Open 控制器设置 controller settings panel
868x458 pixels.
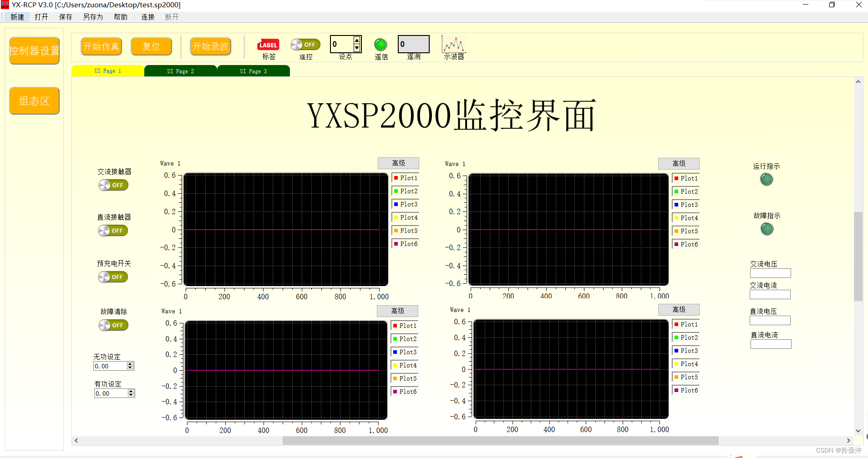click(34, 50)
